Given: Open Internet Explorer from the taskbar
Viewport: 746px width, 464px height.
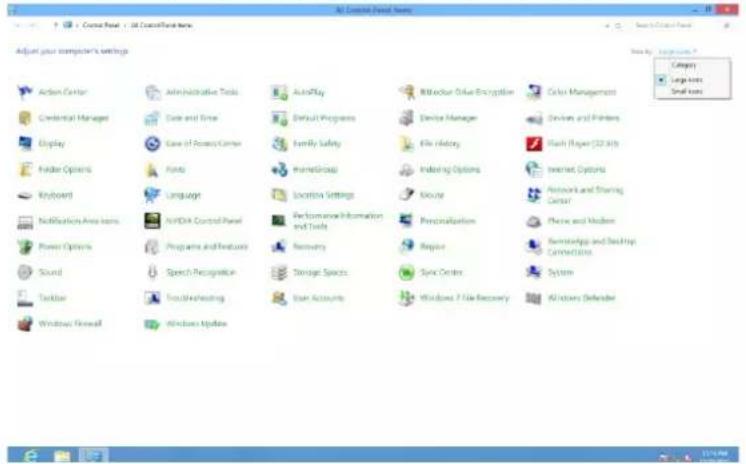Looking at the screenshot, I should coord(31,455).
